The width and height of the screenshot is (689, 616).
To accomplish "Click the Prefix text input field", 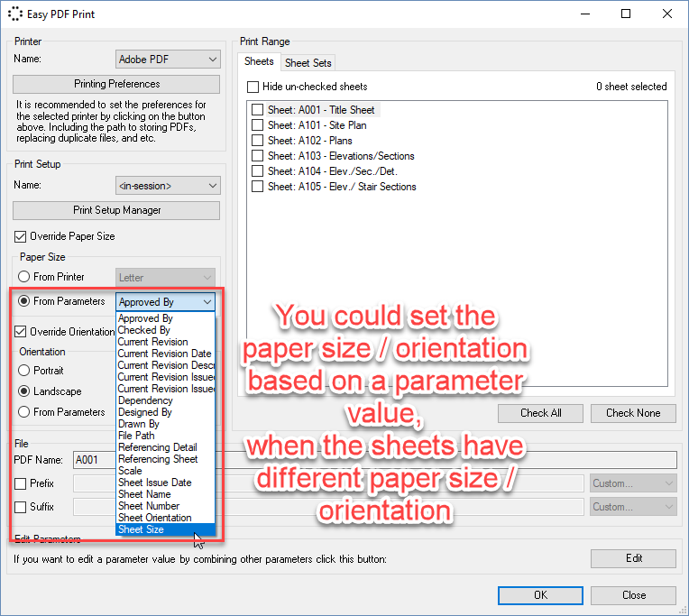I will (328, 483).
